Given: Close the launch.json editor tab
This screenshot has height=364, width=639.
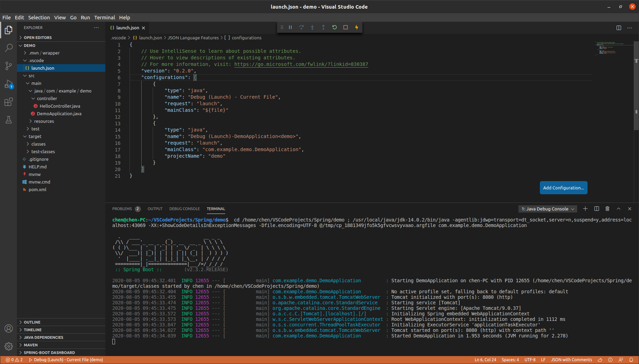Looking at the screenshot, I should [143, 28].
